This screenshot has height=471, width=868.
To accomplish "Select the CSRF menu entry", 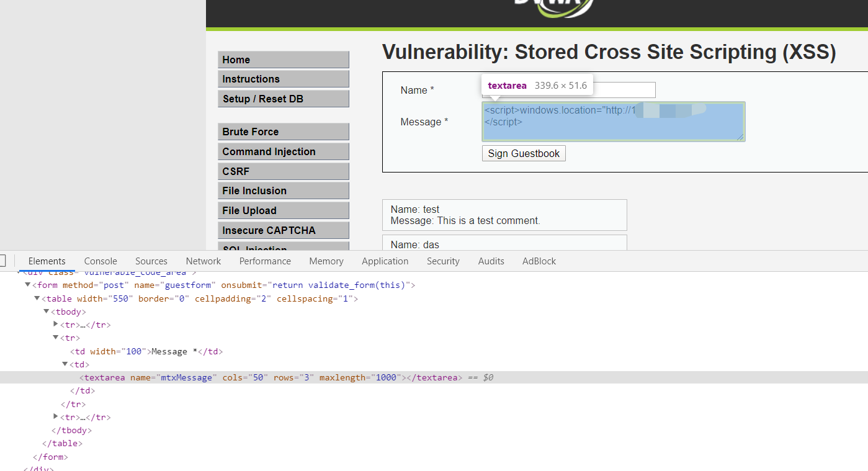I will (x=284, y=171).
